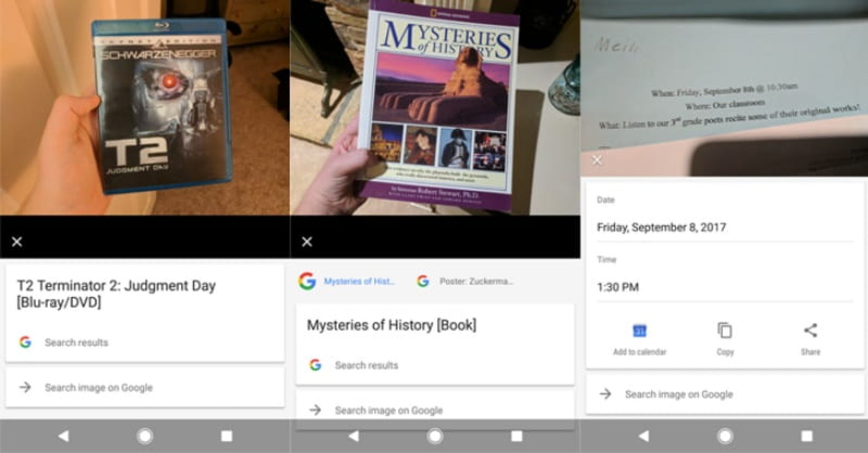Tap Search image on Google below T2 card
This screenshot has height=453, width=868.
(99, 388)
